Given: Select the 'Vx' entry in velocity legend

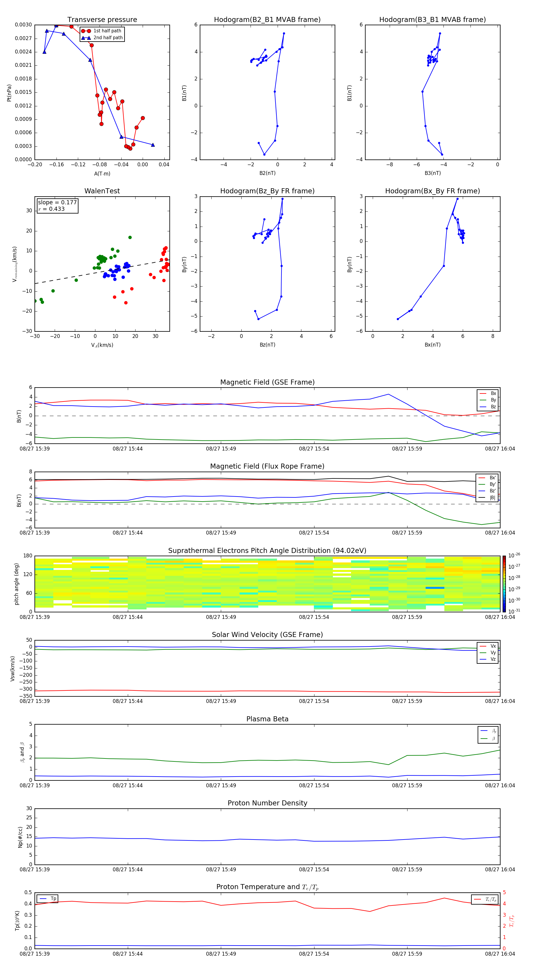Looking at the screenshot, I should 488,646.
